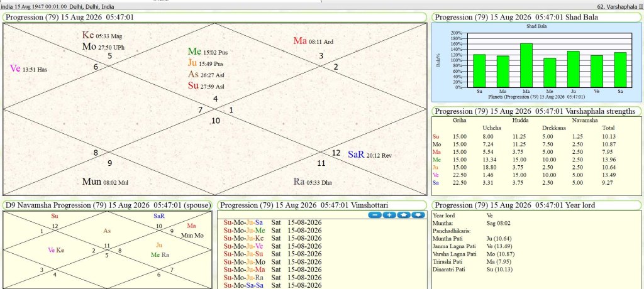Screen dimensions: 644x289
Task: Select the Su-Mo-Ju-Ra dasha row
Action: coord(273,277)
